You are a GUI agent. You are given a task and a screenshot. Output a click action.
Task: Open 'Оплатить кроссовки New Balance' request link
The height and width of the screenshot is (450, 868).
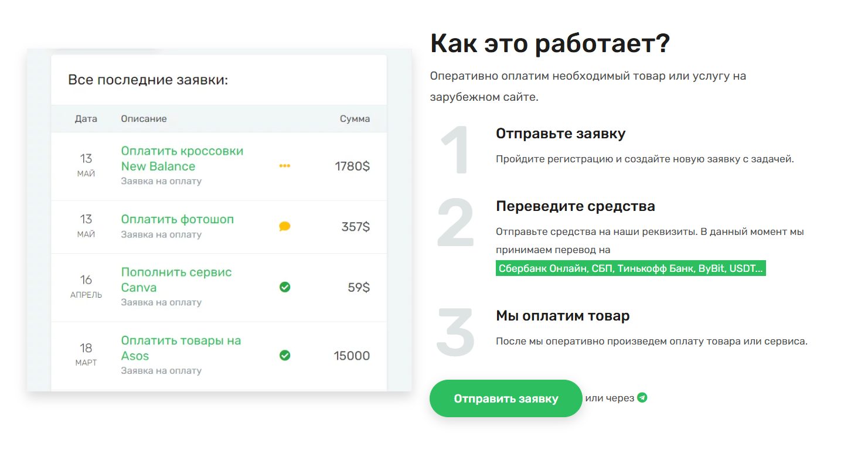pos(182,158)
